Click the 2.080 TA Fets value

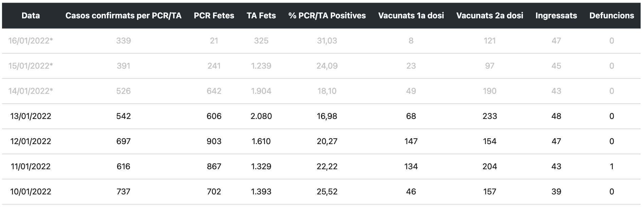[x=261, y=116]
